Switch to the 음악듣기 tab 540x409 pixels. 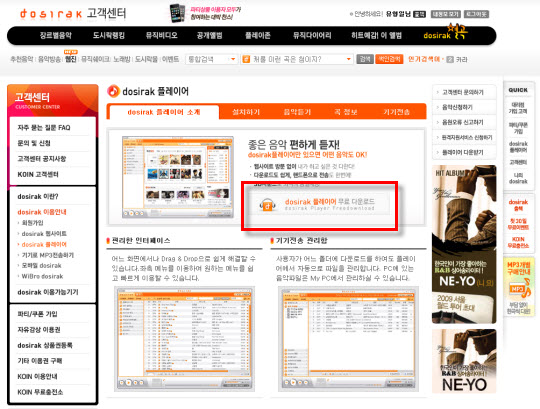tap(297, 112)
